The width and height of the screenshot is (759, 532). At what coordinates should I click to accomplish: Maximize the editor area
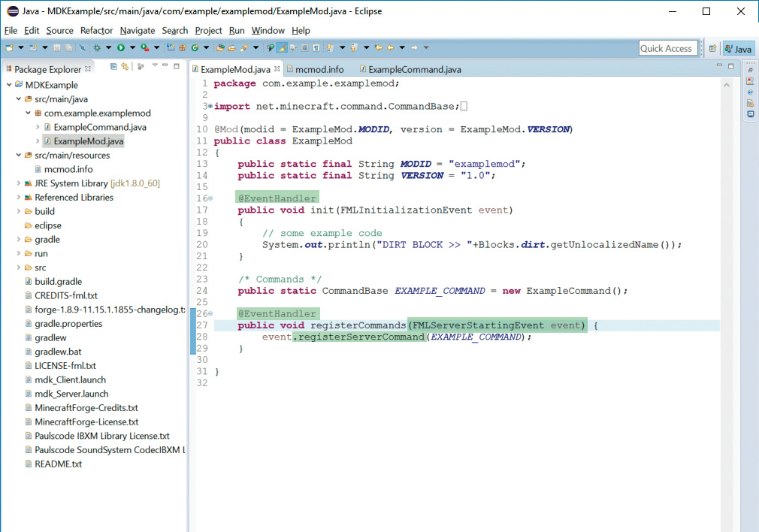click(730, 67)
